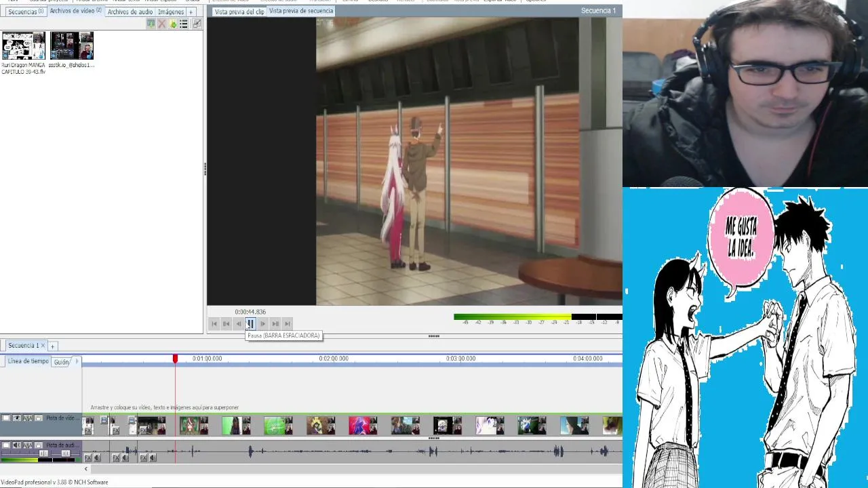Expand the arrow next to the Guión tab
This screenshot has width=868, height=488.
(x=77, y=361)
